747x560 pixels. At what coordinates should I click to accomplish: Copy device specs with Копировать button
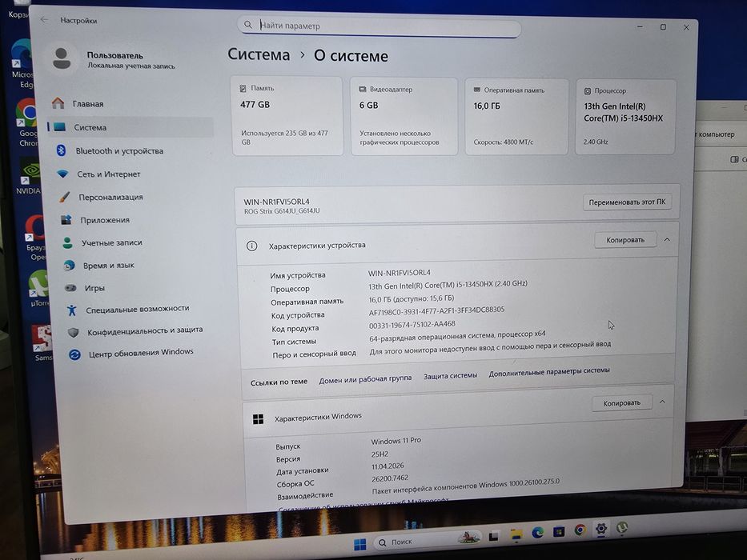625,240
